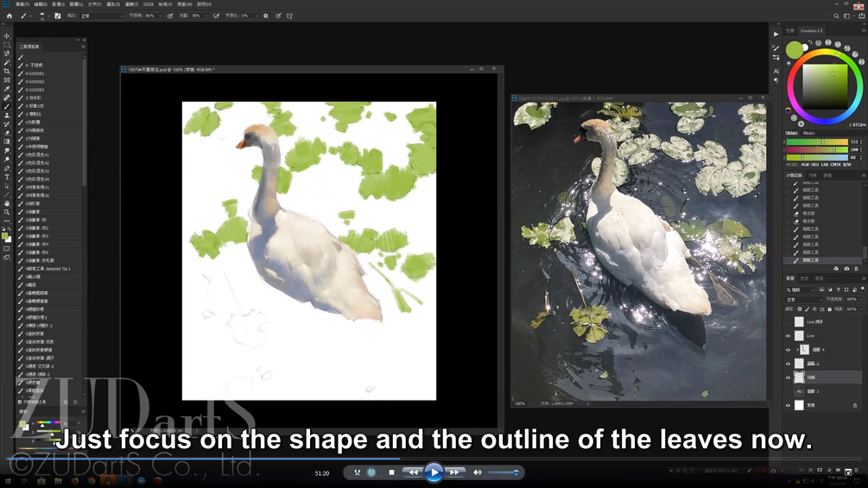868x488 pixels.
Task: Play the video with the play button
Action: coord(434,472)
